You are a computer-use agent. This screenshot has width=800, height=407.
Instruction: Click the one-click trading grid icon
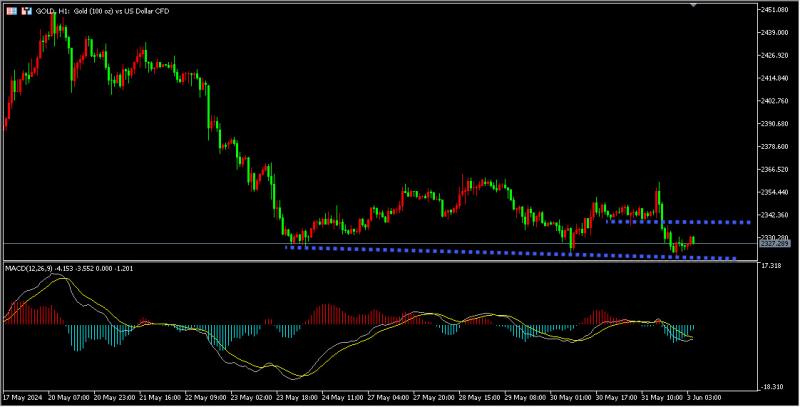pos(11,11)
